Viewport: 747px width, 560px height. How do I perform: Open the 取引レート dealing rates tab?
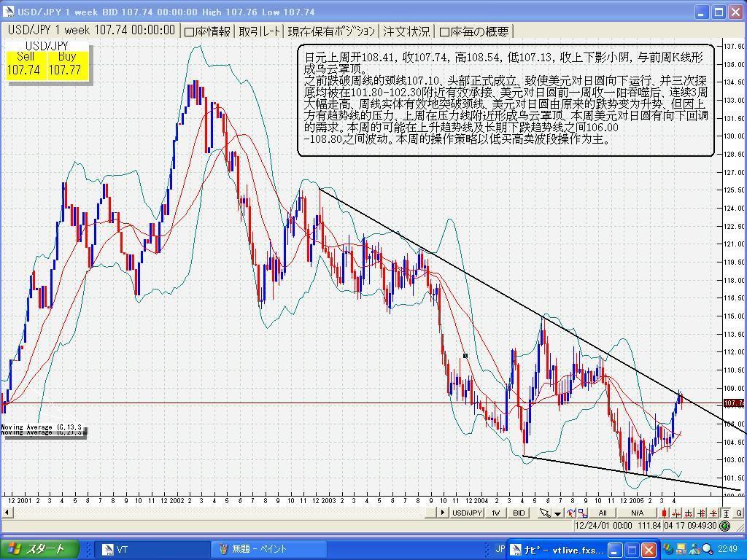(x=260, y=31)
